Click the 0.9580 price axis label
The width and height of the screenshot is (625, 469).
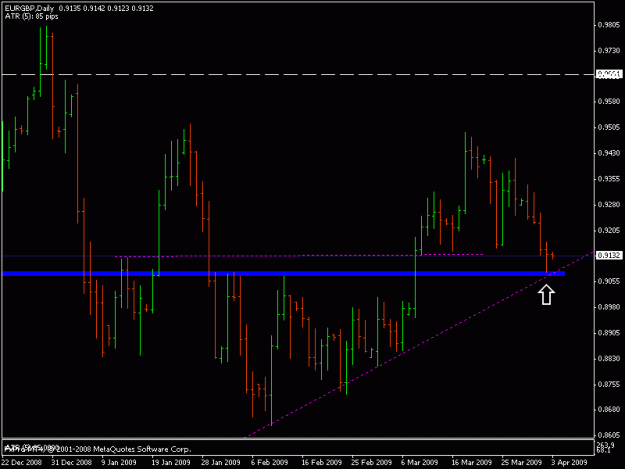609,101
